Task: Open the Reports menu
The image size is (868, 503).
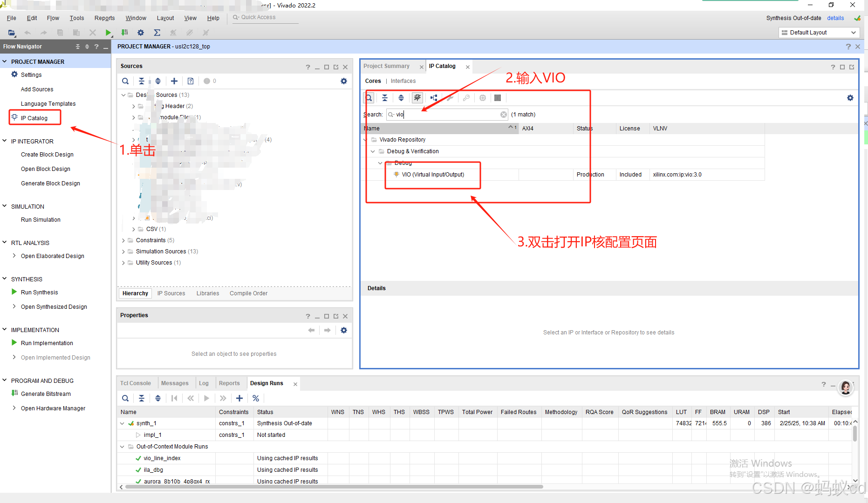Action: point(104,18)
